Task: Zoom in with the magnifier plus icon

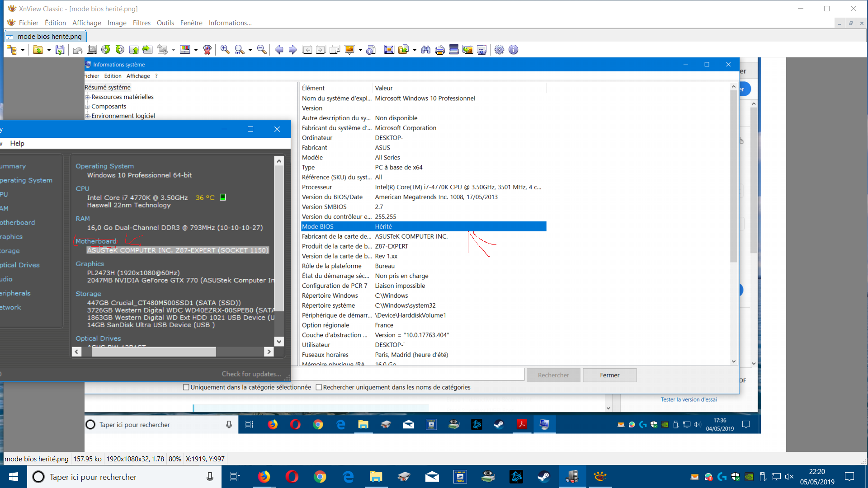Action: pyautogui.click(x=225, y=50)
